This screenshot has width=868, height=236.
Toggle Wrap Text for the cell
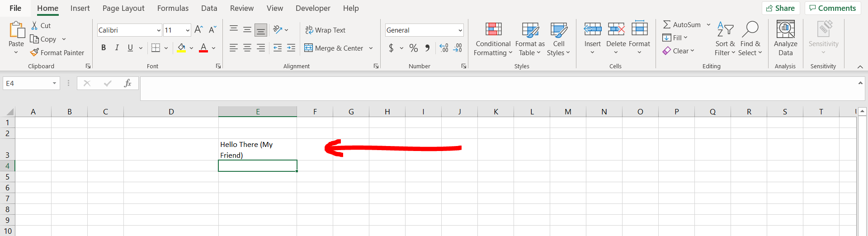[x=325, y=30]
